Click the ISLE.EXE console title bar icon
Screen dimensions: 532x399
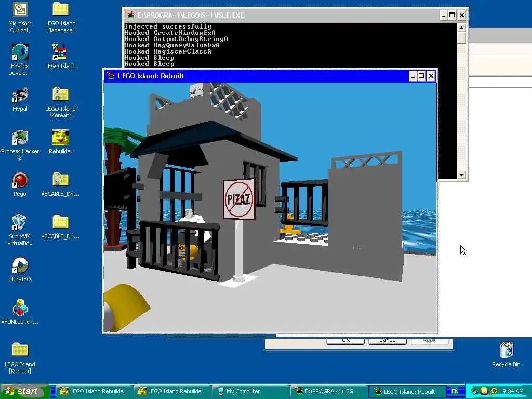pos(130,15)
